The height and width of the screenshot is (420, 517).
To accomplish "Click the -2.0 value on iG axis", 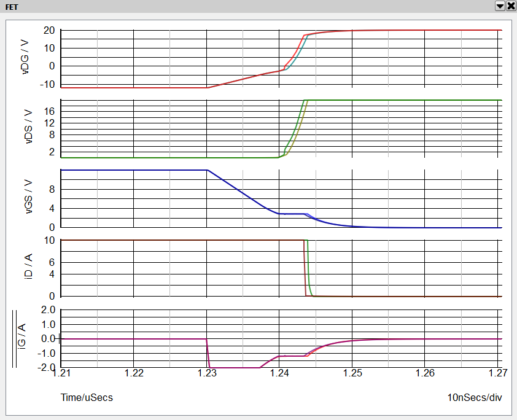I will pos(47,367).
